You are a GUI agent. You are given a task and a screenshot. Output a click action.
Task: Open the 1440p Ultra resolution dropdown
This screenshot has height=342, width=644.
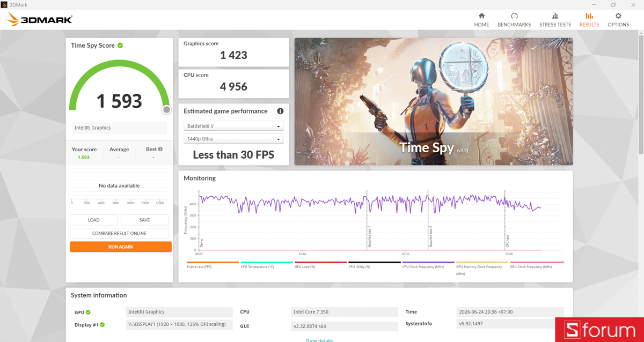(x=233, y=139)
